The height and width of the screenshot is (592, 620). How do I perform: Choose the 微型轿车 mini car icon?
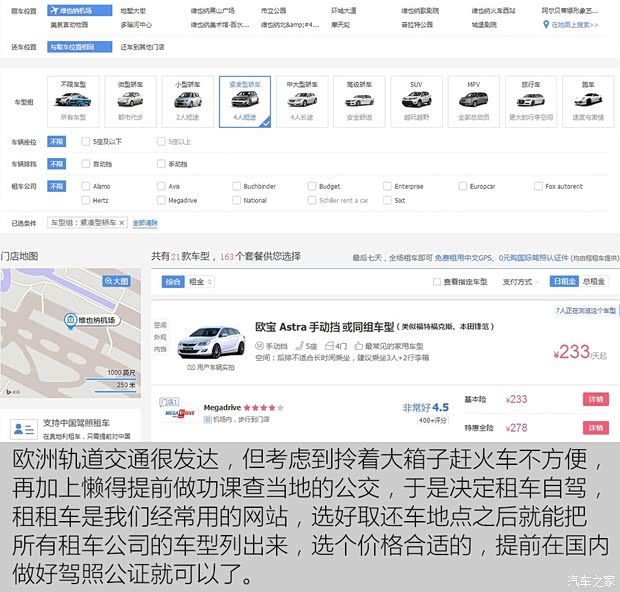pos(130,99)
